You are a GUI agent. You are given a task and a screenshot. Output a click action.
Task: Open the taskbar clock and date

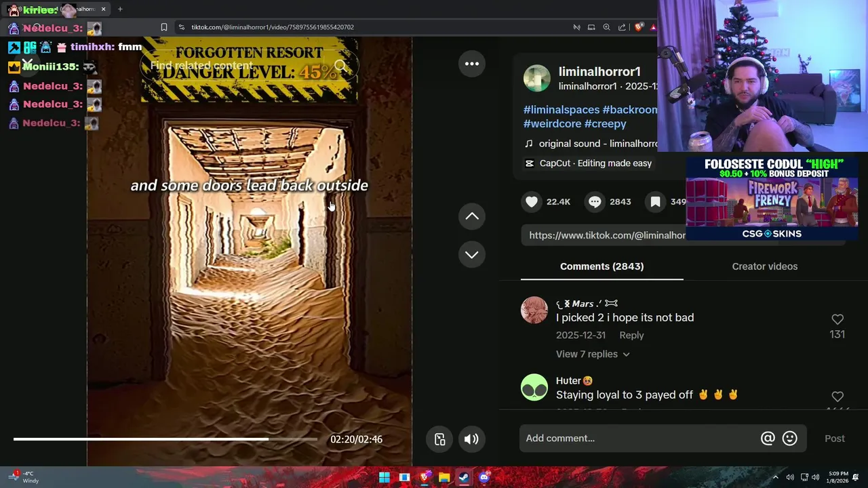pyautogui.click(x=837, y=477)
